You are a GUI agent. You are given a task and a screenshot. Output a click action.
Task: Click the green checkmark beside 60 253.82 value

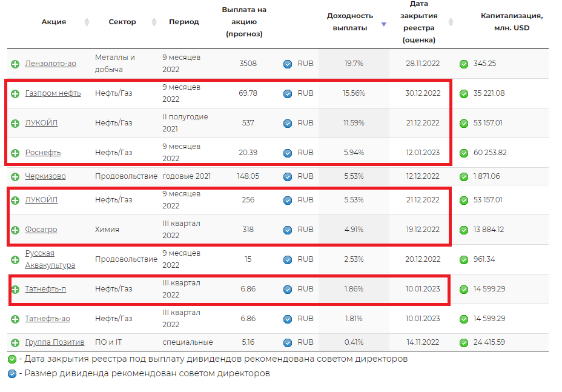coord(464,153)
